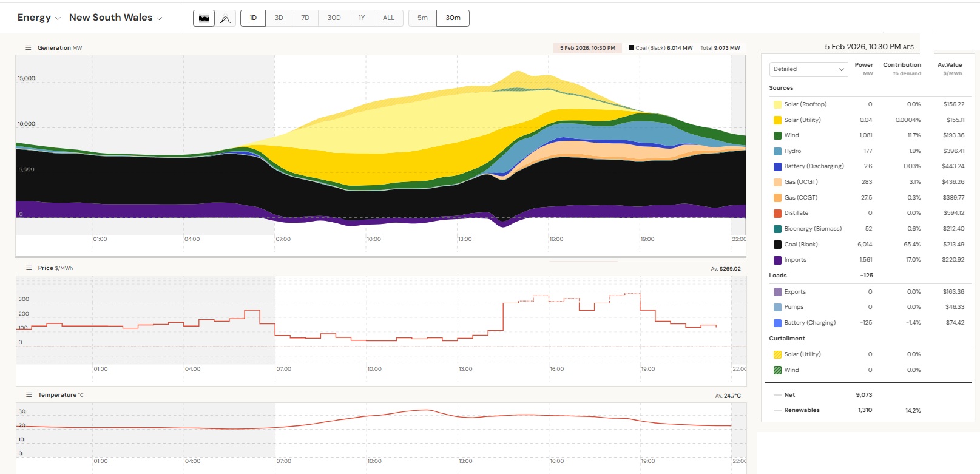This screenshot has width=980, height=474.
Task: Switch to line chart view icon
Action: click(225, 18)
